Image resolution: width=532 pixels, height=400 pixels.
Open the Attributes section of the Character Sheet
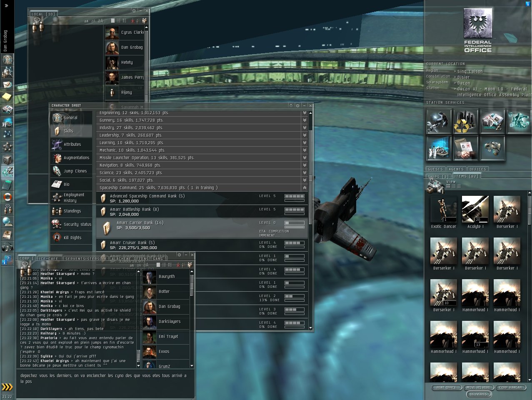tap(72, 145)
